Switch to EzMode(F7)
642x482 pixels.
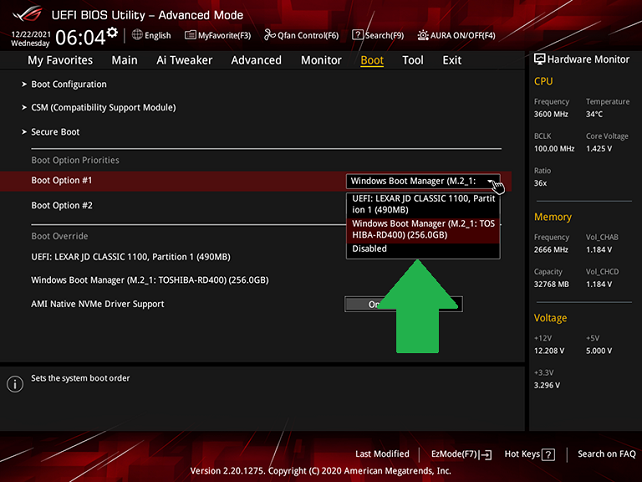pyautogui.click(x=461, y=454)
